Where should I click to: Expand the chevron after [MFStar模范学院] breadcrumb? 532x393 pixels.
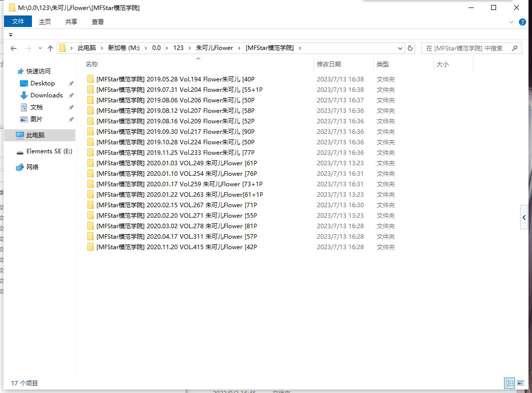(x=300, y=48)
